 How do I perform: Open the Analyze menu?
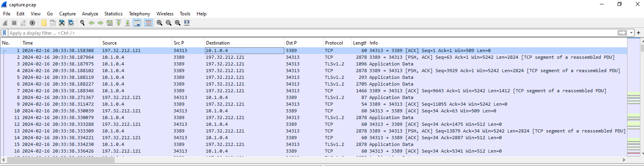[90, 13]
